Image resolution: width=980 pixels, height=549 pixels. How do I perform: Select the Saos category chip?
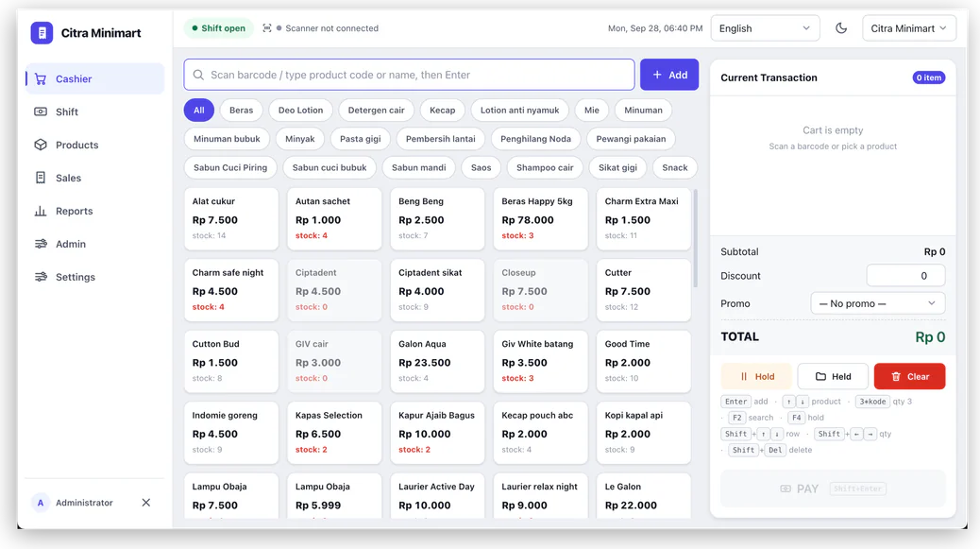[482, 167]
